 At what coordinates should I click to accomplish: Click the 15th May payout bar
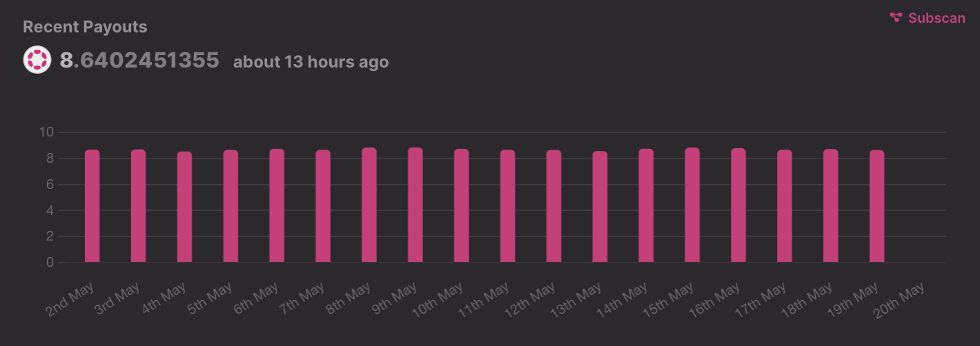(x=692, y=205)
